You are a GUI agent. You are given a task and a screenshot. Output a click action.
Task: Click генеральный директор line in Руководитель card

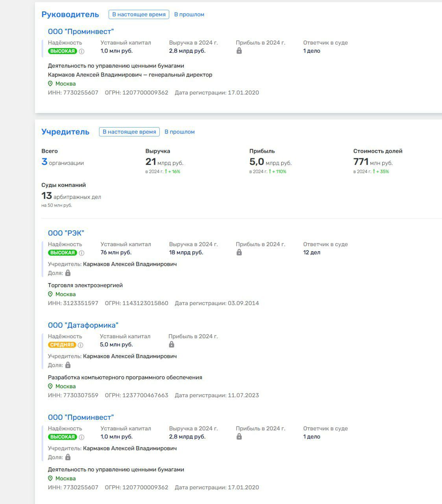pos(130,75)
